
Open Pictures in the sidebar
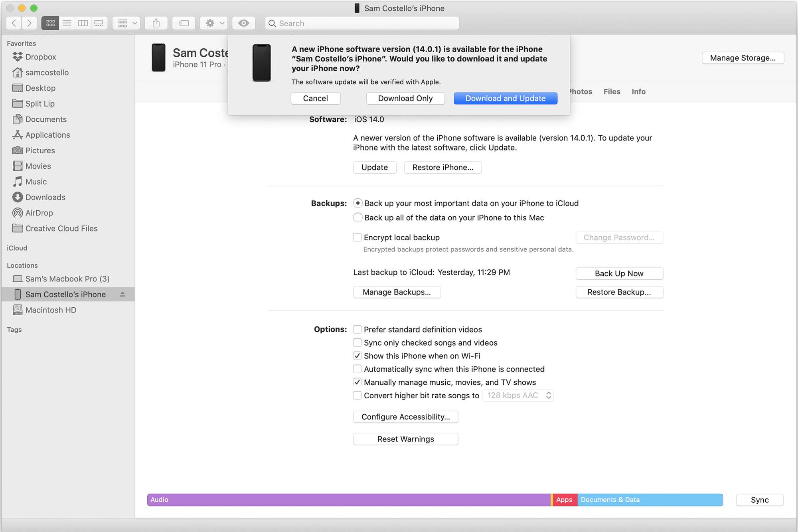[68, 150]
